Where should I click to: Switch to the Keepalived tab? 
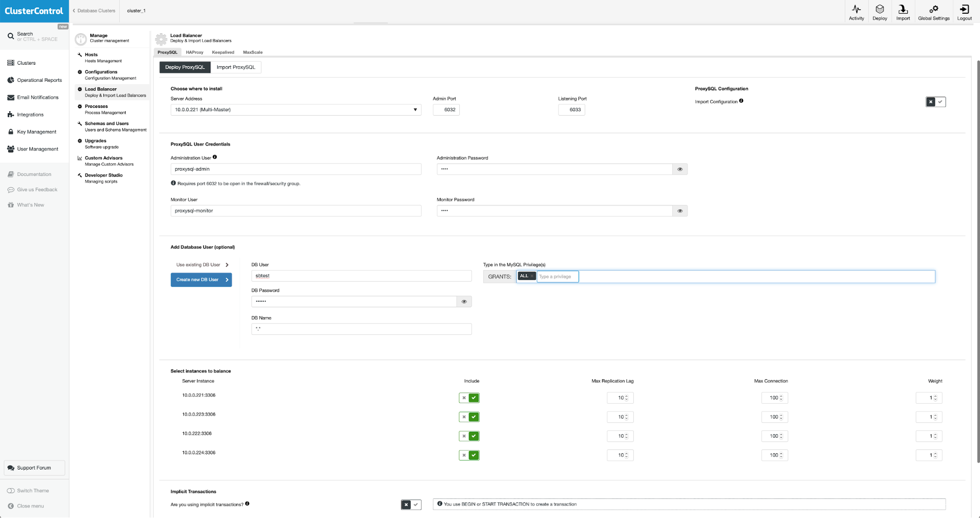tap(223, 52)
